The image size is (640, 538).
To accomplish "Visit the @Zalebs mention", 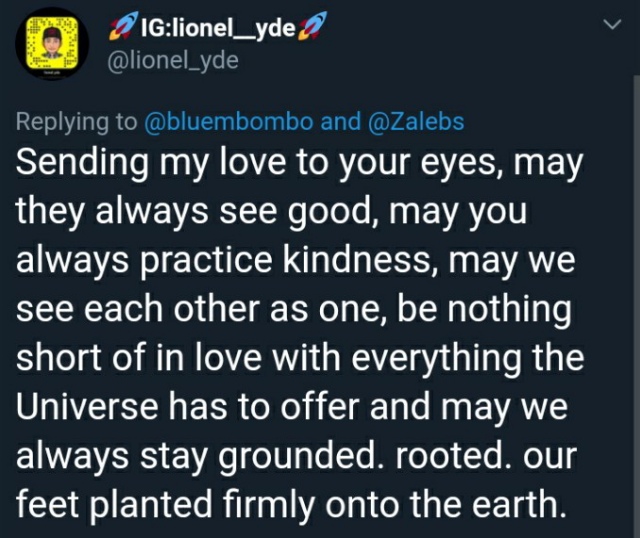I will [x=416, y=121].
